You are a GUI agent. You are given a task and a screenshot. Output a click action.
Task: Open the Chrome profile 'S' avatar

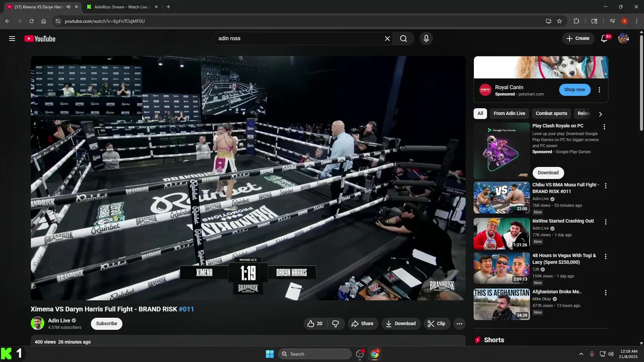tap(624, 21)
